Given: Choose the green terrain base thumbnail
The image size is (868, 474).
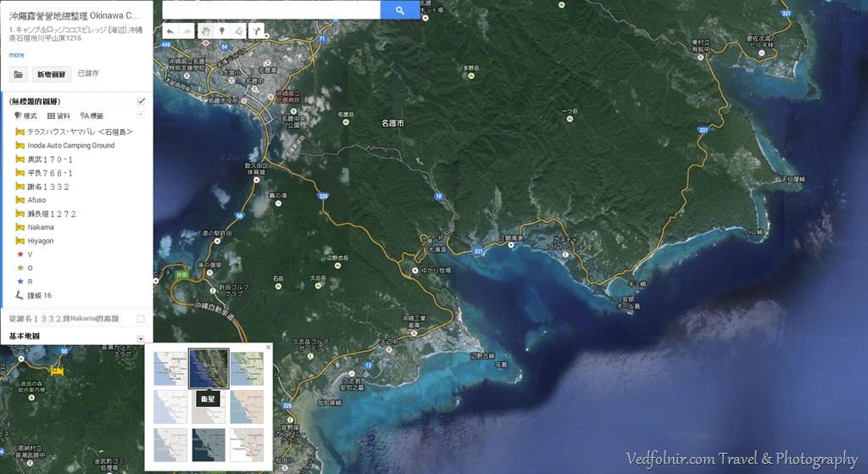Looking at the screenshot, I should point(247,369).
